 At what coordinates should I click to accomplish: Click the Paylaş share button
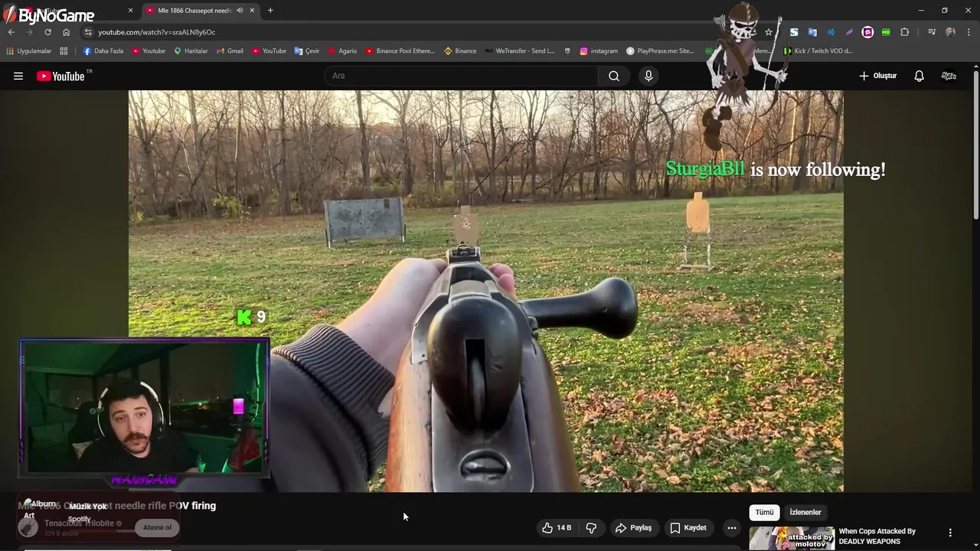633,528
